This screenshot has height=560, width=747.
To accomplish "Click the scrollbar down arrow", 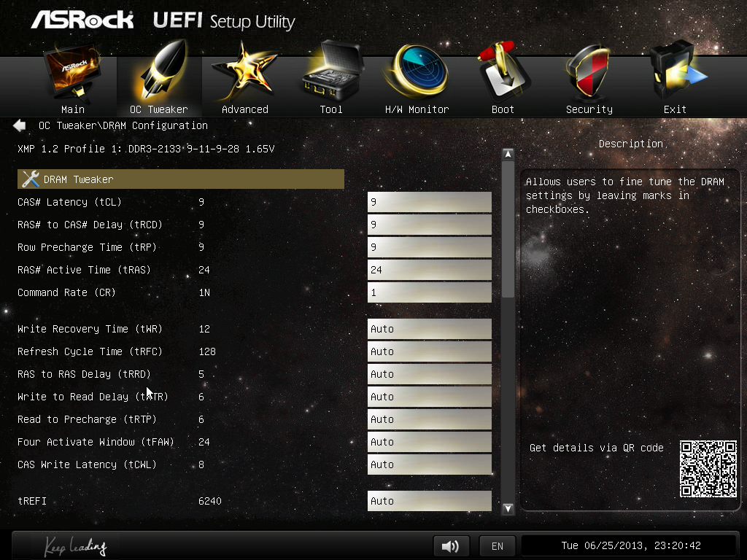I will coord(508,508).
